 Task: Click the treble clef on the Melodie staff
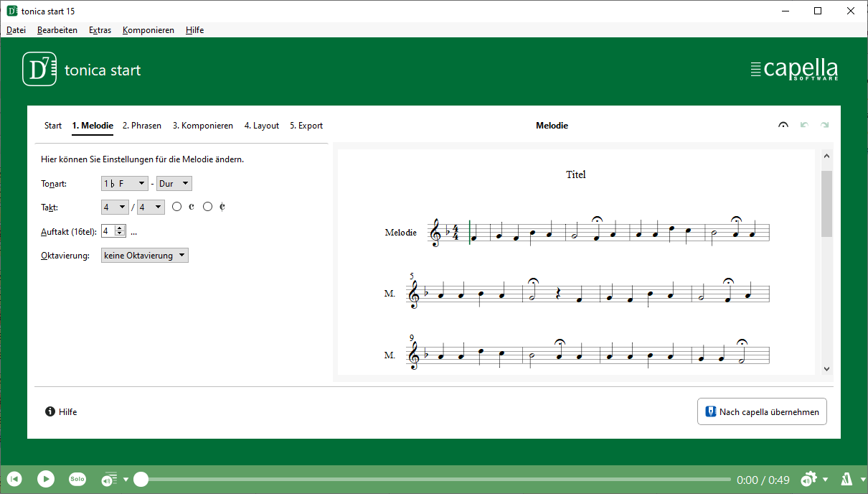tap(435, 233)
